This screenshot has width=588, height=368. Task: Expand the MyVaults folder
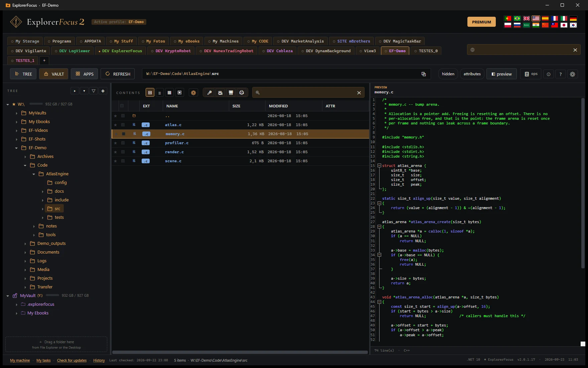[16, 113]
